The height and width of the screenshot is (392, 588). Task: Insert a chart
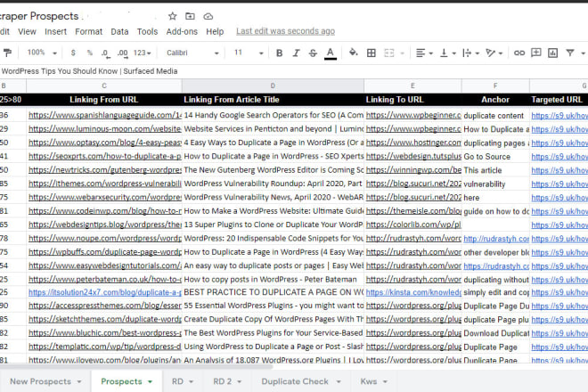pos(552,53)
